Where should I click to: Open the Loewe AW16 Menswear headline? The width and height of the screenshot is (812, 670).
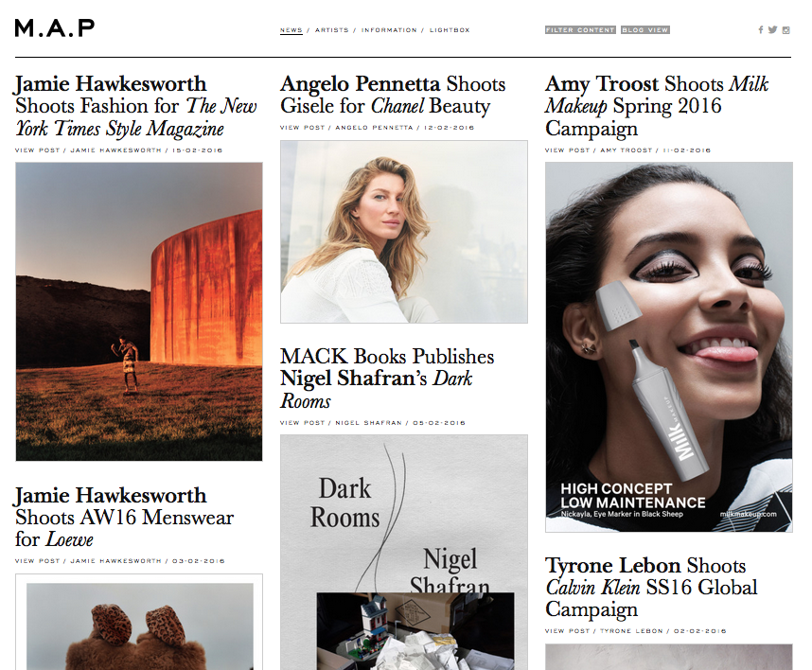[x=124, y=518]
